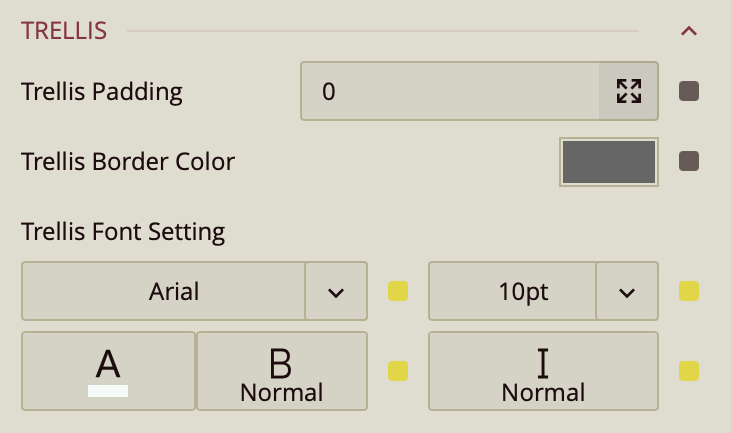The width and height of the screenshot is (731, 433).
Task: Open the font color picker (A)
Action: coord(108,371)
